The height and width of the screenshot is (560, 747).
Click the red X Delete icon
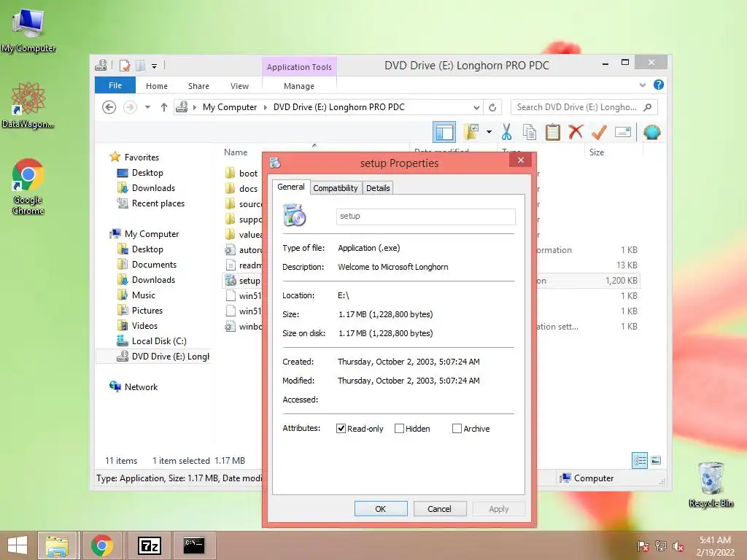tap(576, 132)
